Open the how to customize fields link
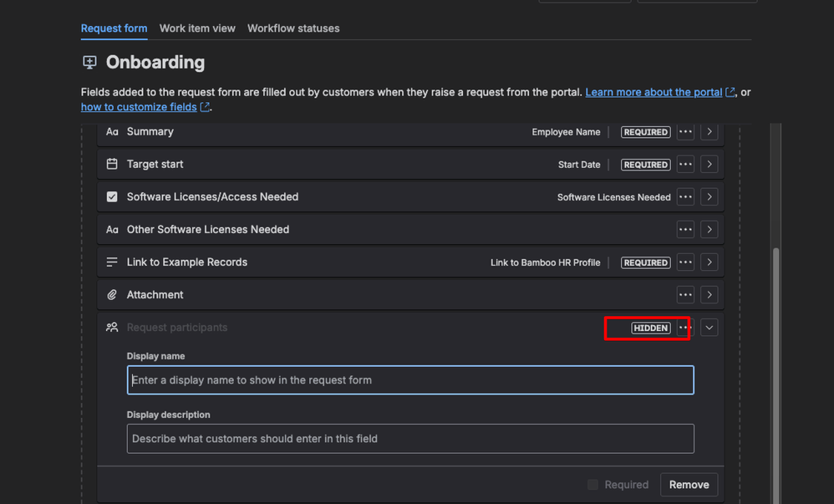The width and height of the screenshot is (834, 504). 139,106
